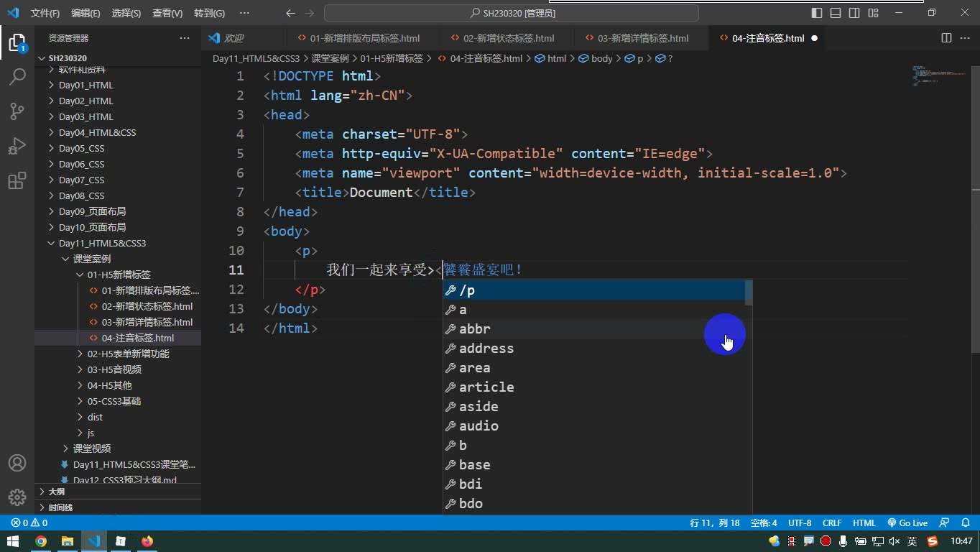
Task: Select the /p suggestion in autocomplete list
Action: tap(594, 290)
